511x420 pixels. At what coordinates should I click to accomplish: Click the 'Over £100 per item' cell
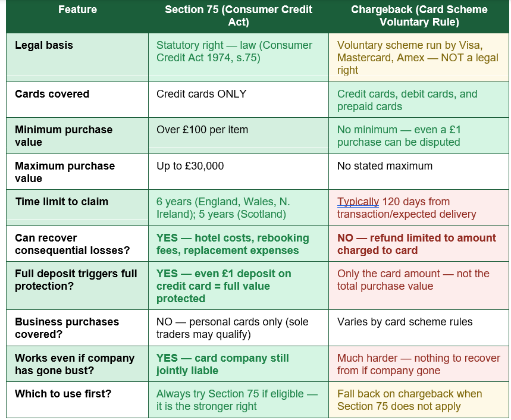point(238,136)
